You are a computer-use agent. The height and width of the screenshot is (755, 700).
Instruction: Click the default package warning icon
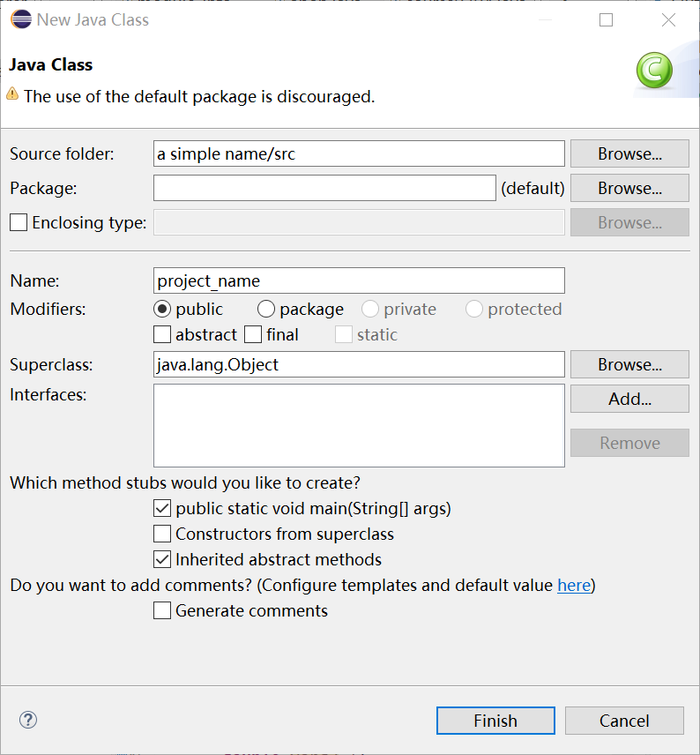[12, 93]
